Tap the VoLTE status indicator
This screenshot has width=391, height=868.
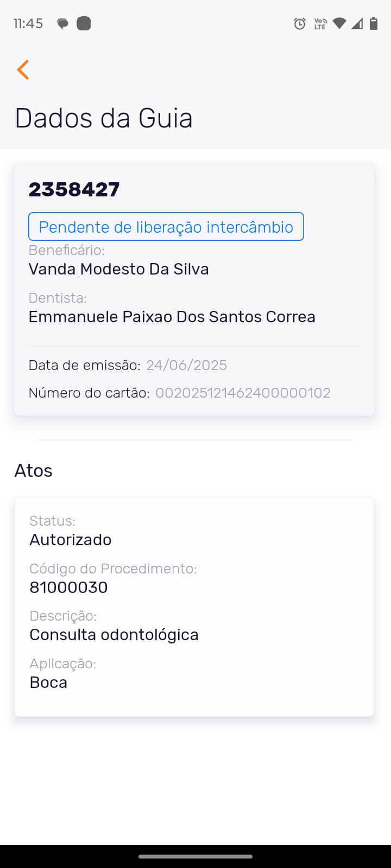click(320, 23)
